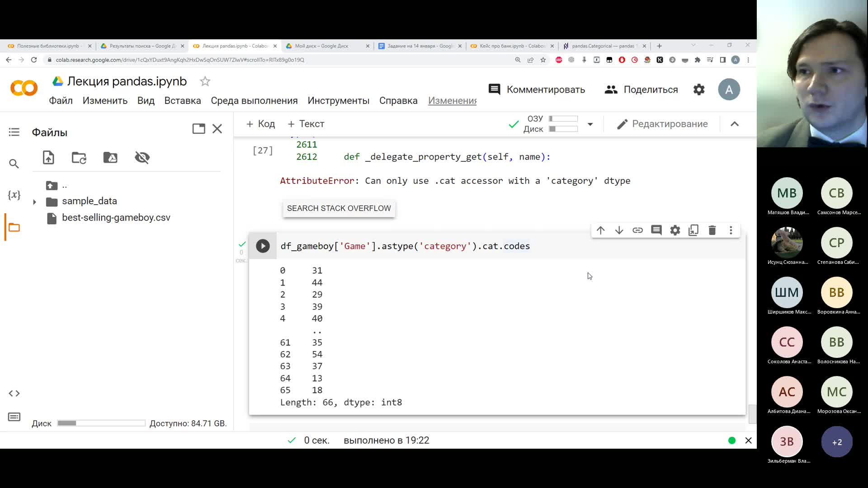Click the Colab logo

click(24, 88)
